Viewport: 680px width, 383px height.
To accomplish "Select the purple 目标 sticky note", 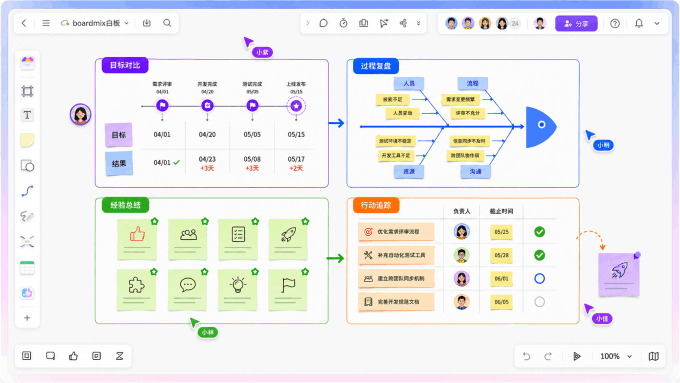I will [119, 135].
